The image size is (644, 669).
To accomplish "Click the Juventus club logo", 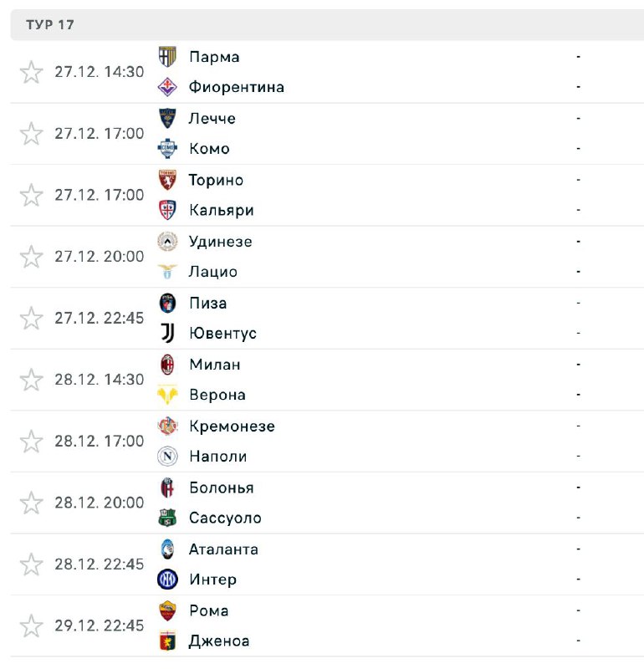I will coord(167,334).
